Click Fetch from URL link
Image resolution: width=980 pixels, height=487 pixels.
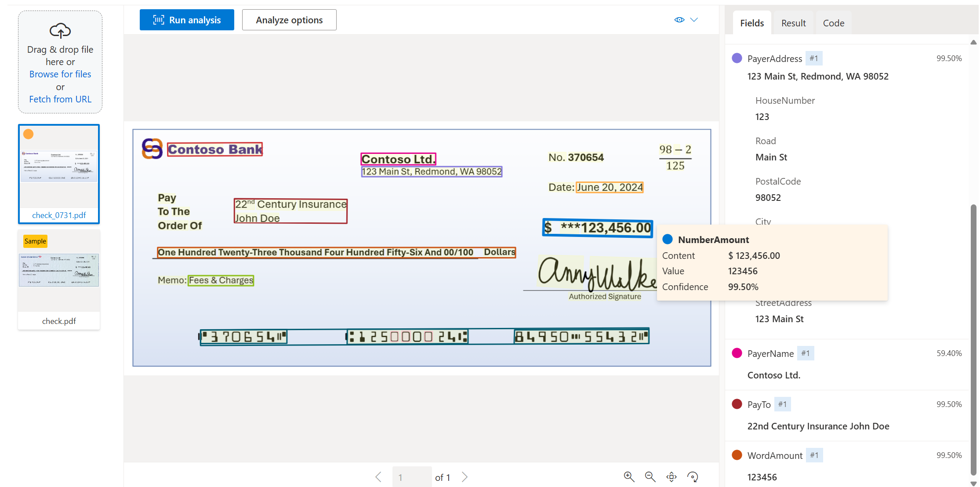pyautogui.click(x=60, y=98)
